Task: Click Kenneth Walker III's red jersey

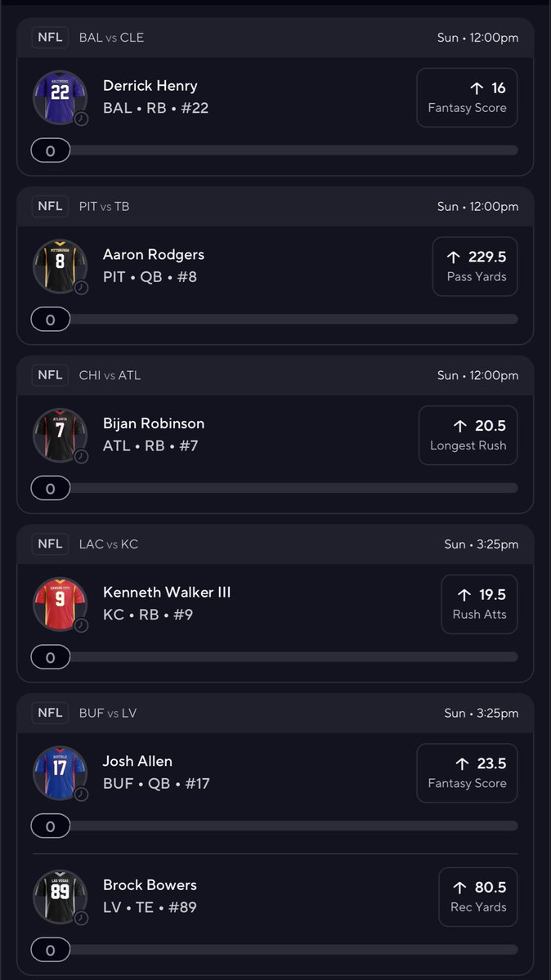Action: (60, 604)
